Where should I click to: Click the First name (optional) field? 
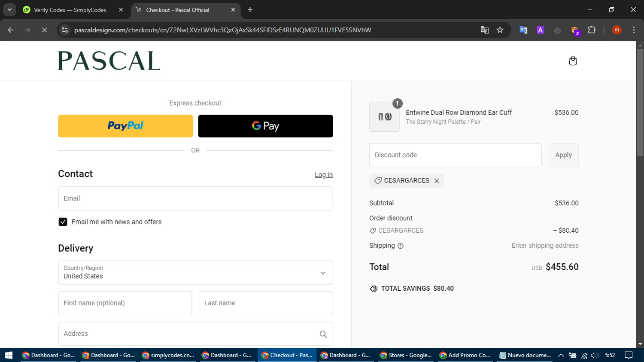coord(125,303)
